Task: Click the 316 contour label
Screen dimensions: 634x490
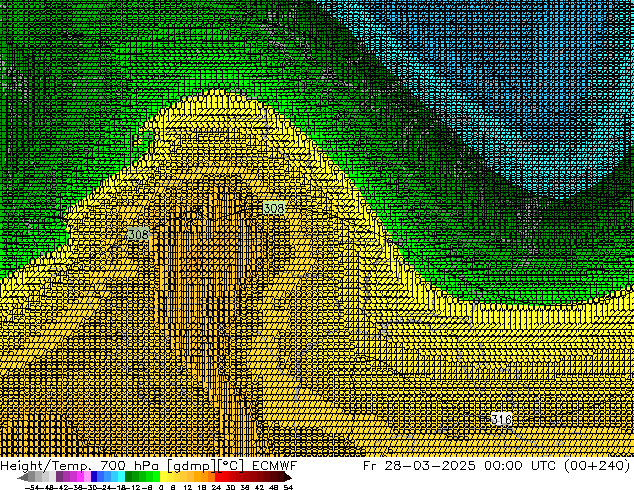Action: coord(501,419)
